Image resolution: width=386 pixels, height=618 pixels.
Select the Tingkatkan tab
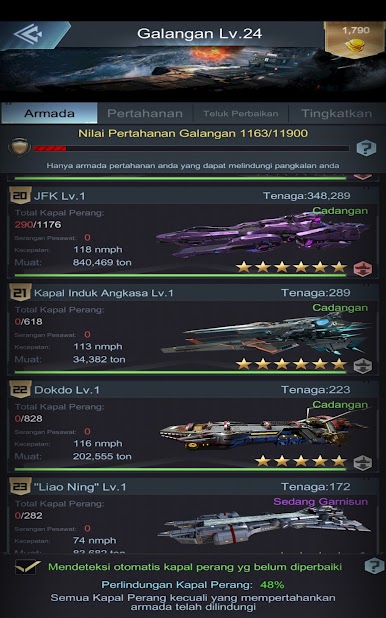pyautogui.click(x=337, y=114)
